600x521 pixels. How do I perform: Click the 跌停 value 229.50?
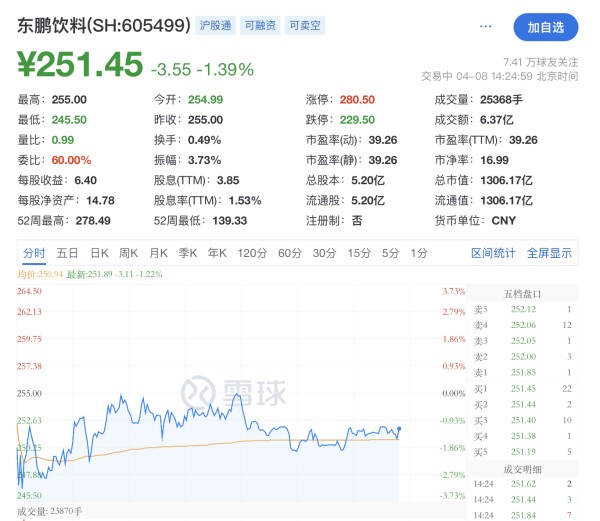coord(357,120)
